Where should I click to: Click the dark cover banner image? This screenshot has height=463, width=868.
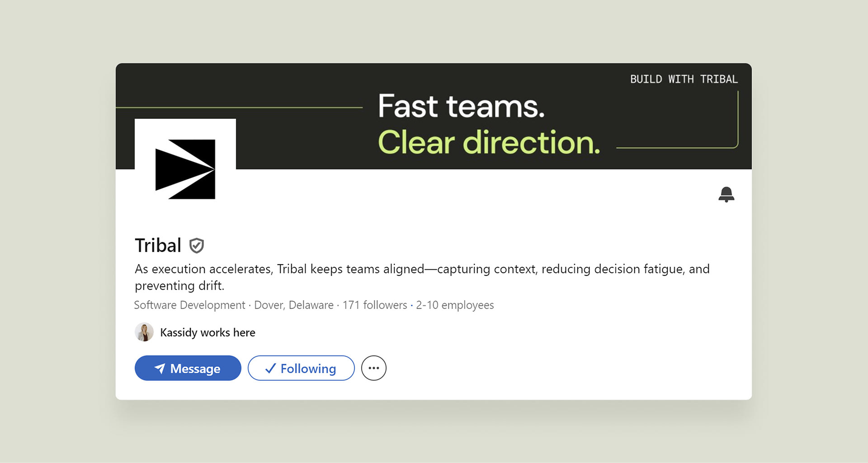point(493,116)
